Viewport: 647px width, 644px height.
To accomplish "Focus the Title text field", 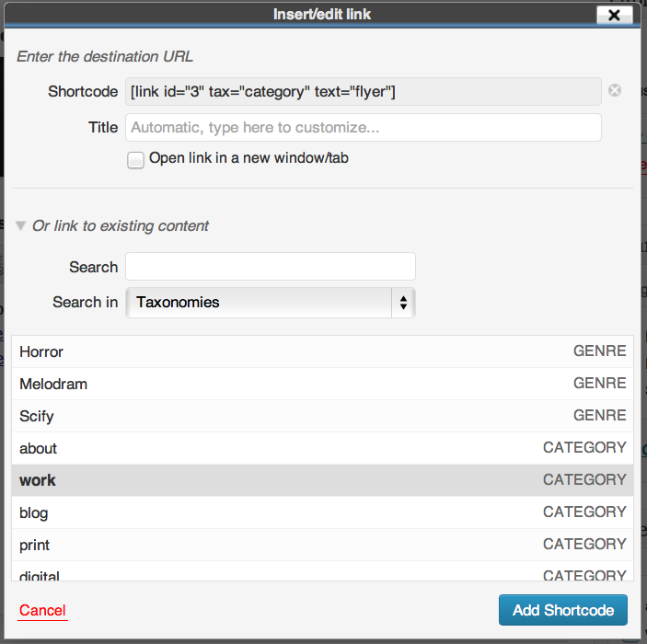I will 364,128.
